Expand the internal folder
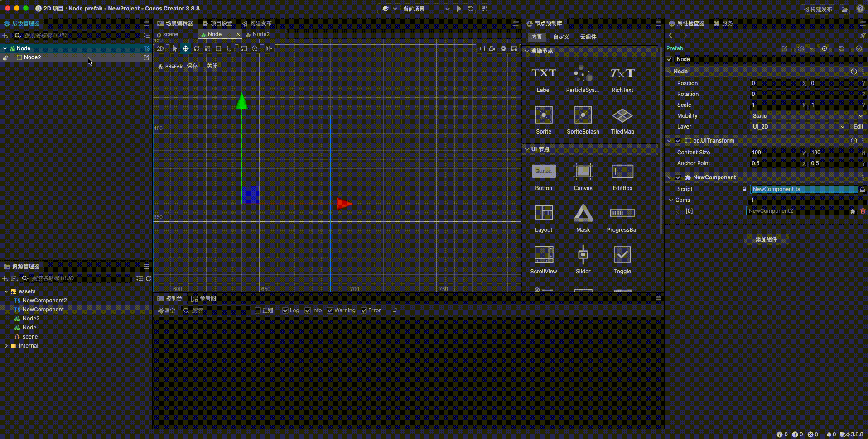This screenshot has height=439, width=868. (x=6, y=346)
